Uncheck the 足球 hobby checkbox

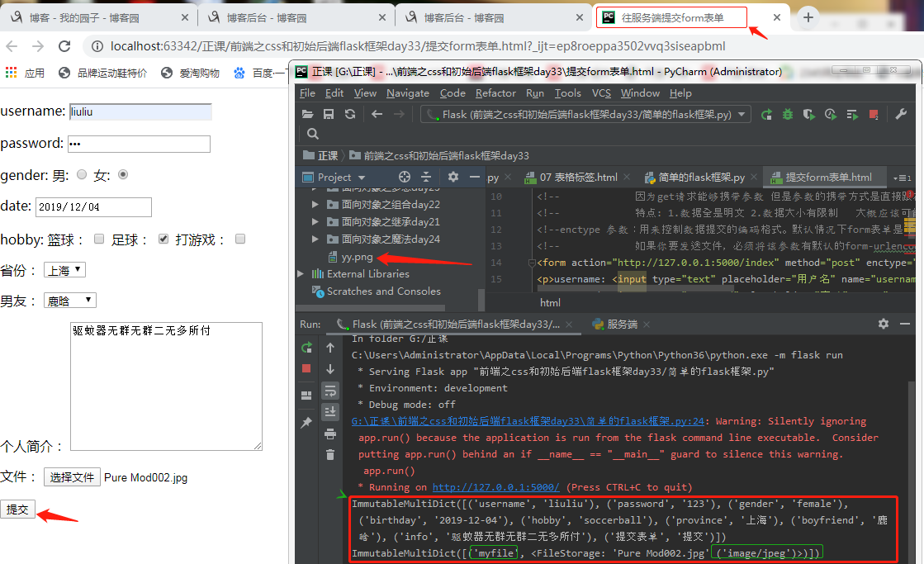(163, 239)
